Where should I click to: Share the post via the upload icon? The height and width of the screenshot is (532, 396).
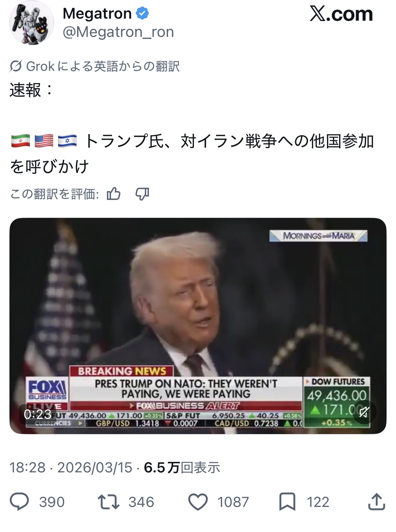click(376, 502)
